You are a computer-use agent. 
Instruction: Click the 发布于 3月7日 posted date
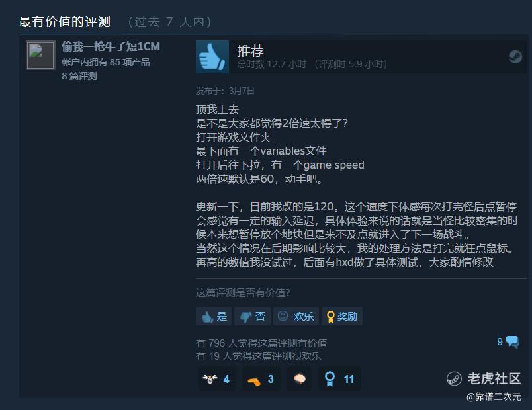[x=225, y=91]
